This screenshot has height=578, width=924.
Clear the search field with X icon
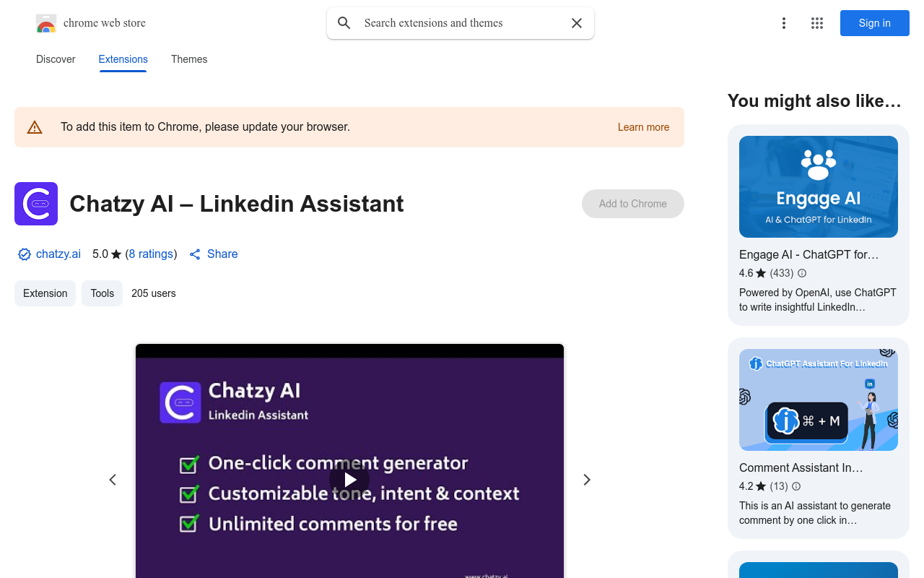pos(577,23)
